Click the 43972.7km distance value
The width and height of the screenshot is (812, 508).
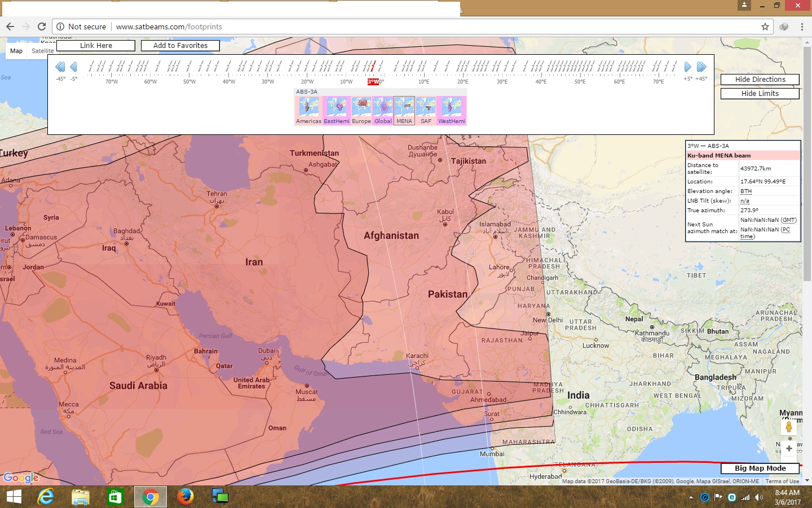tap(756, 168)
